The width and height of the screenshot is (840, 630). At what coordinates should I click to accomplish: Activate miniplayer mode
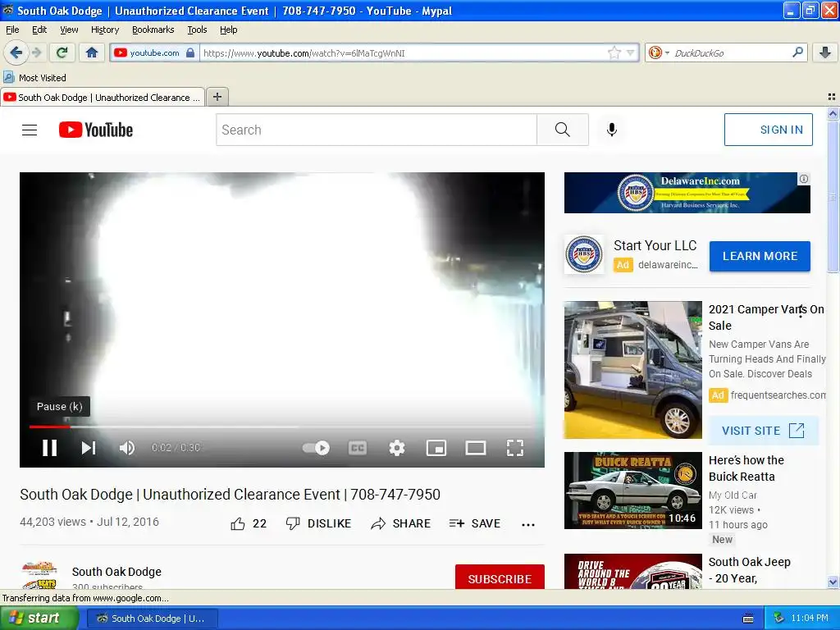(436, 448)
